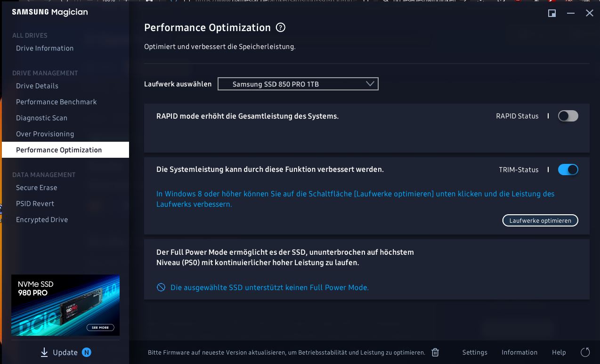The width and height of the screenshot is (600, 364).
Task: Turn off the TRIM-Status toggle
Action: (x=568, y=170)
